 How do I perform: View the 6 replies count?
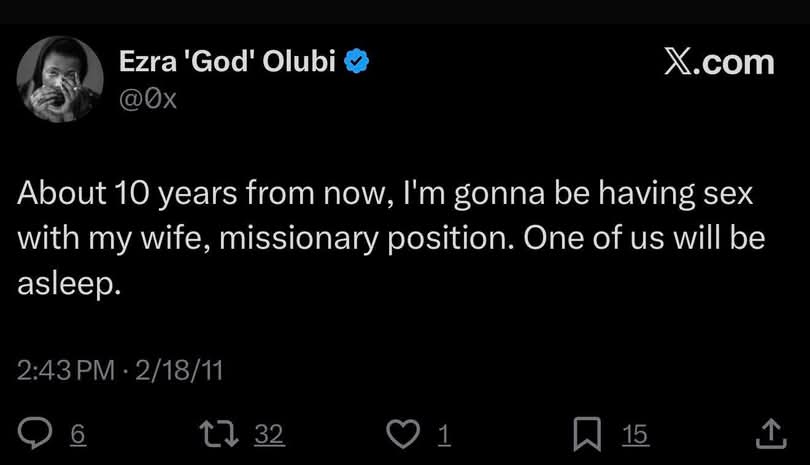(x=78, y=434)
